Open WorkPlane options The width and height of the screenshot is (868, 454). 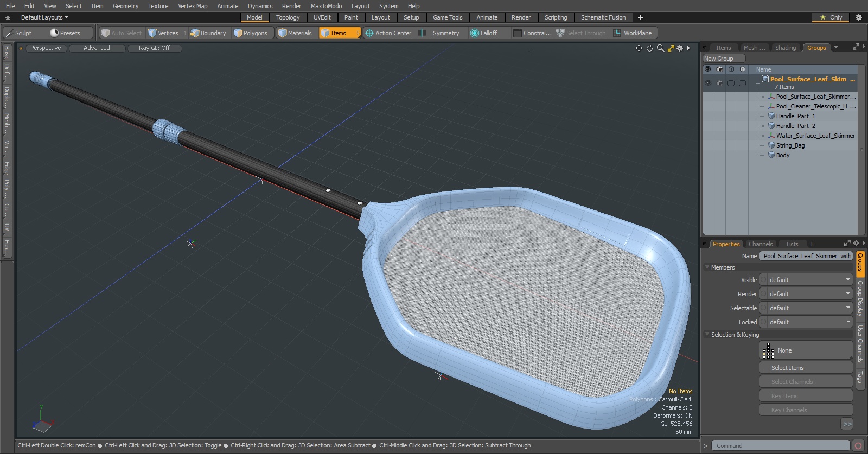(x=633, y=33)
